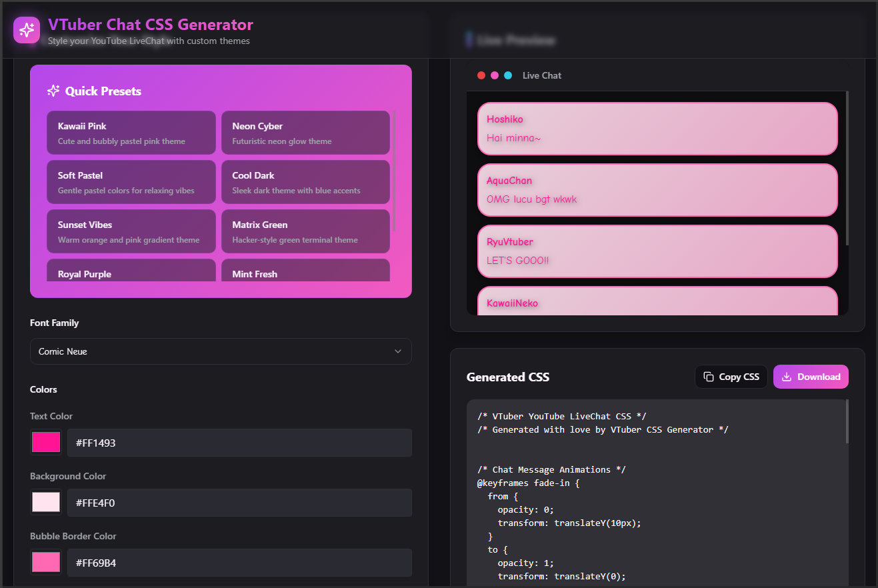Click the sparkle app logo icon
Image resolution: width=878 pixels, height=588 pixels.
point(27,29)
